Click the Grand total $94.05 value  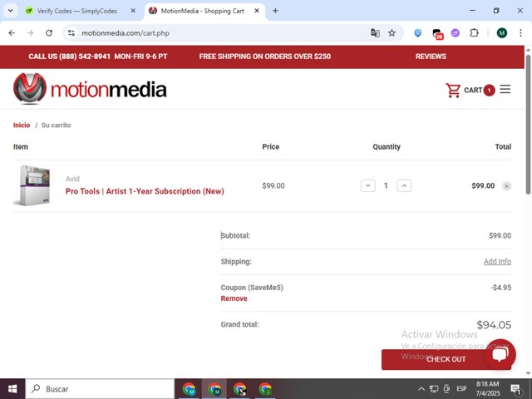tap(494, 325)
